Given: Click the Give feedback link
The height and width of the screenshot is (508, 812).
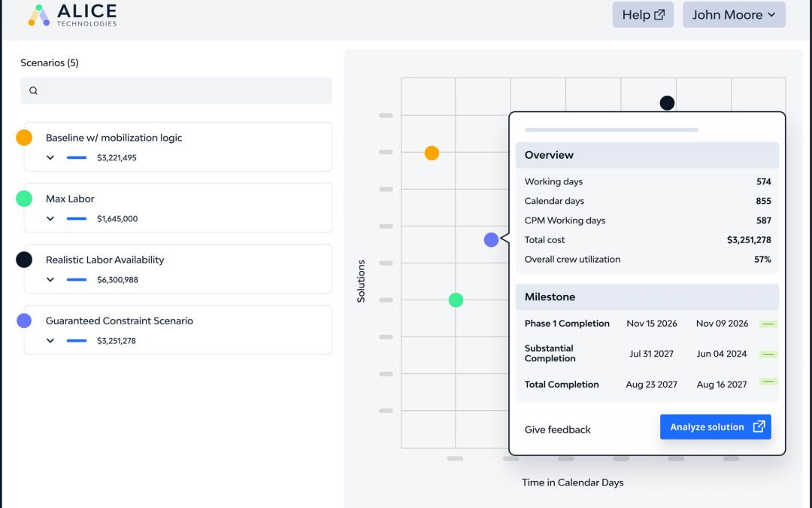Looking at the screenshot, I should point(557,430).
